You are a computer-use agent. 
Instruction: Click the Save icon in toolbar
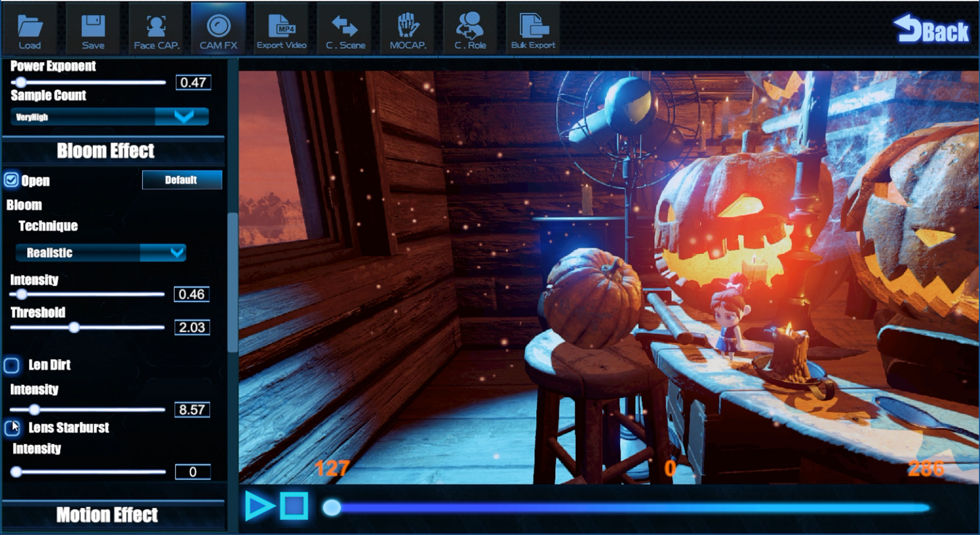(92, 27)
